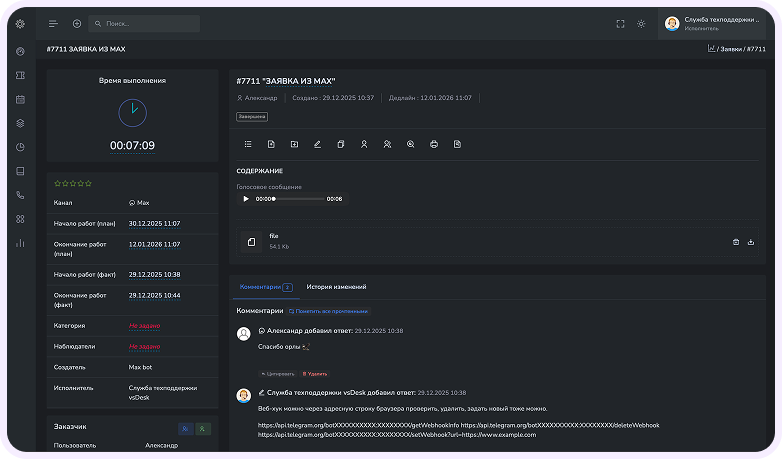Toggle fullscreen mode in the top bar
Image resolution: width=782 pixels, height=459 pixels.
coord(620,23)
